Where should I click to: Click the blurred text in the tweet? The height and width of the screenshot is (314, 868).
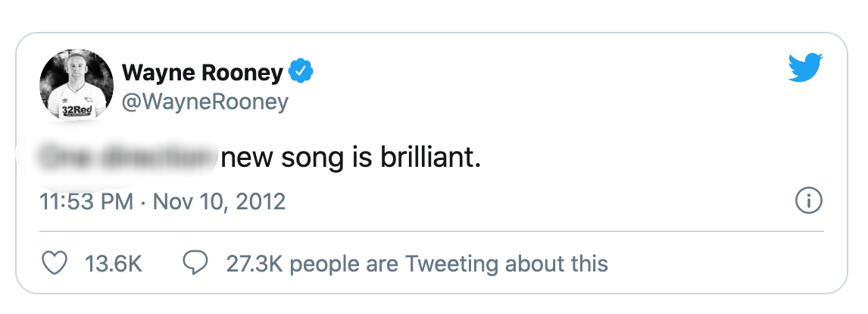[x=121, y=159]
